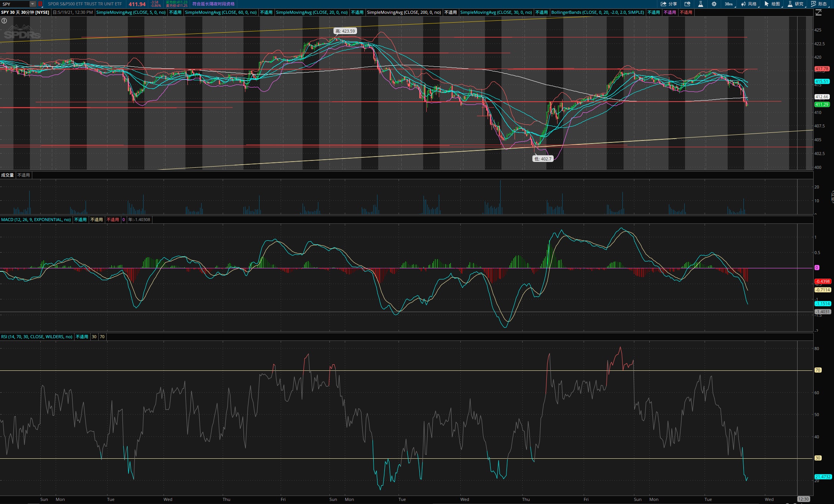Click the MACD -0.4398 value tag

[x=823, y=281]
